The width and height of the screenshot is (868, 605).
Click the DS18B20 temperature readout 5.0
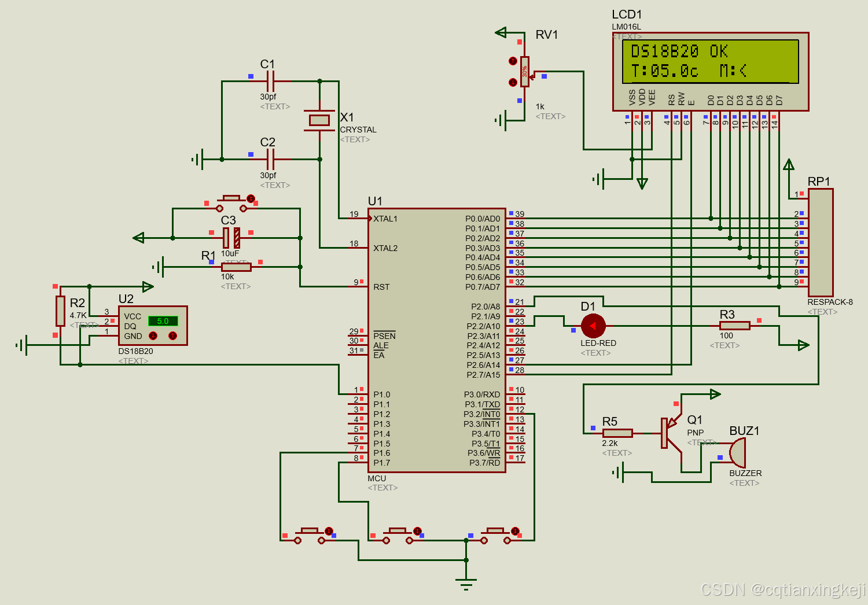(163, 321)
